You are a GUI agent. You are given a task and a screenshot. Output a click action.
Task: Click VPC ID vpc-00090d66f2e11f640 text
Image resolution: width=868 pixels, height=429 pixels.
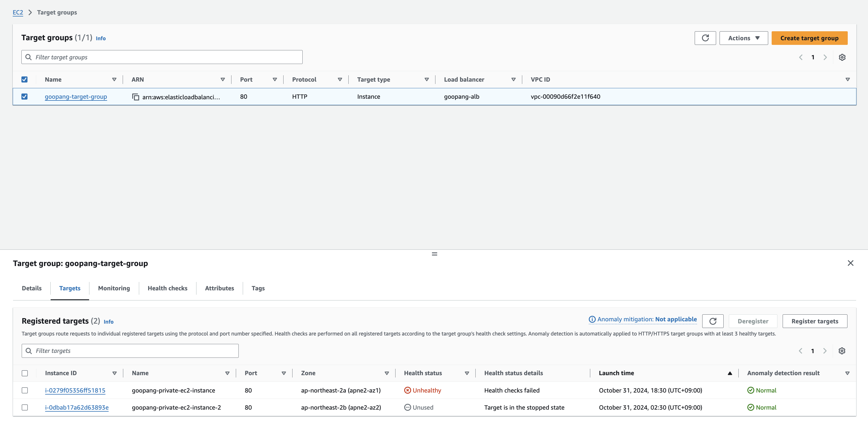point(565,97)
